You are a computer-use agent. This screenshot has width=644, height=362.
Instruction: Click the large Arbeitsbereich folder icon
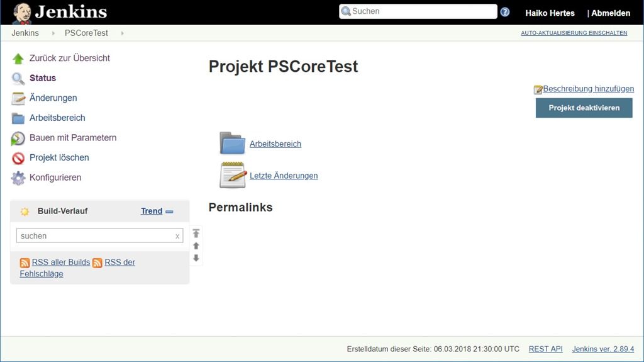tap(232, 144)
